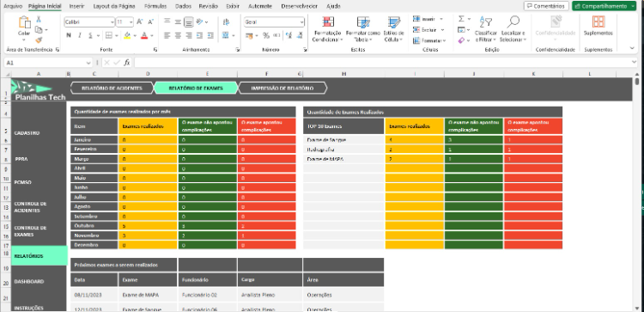Open the Calibri font name dropdown

tap(112, 21)
